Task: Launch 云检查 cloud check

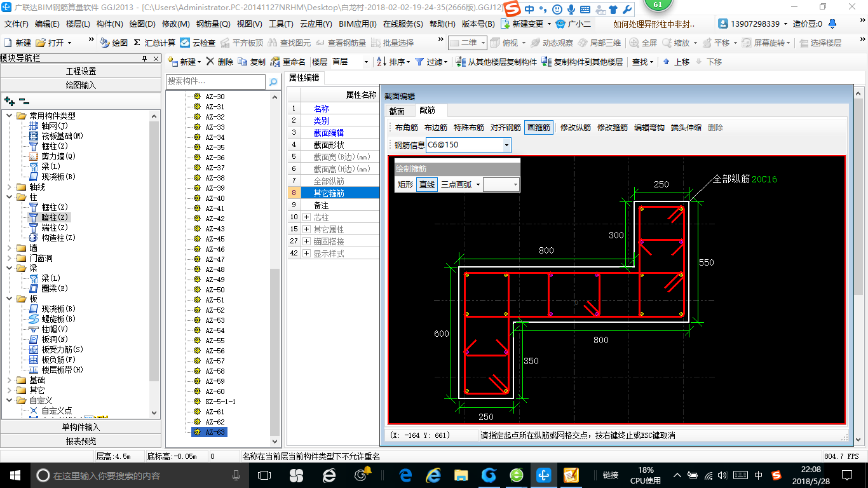Action: (198, 43)
